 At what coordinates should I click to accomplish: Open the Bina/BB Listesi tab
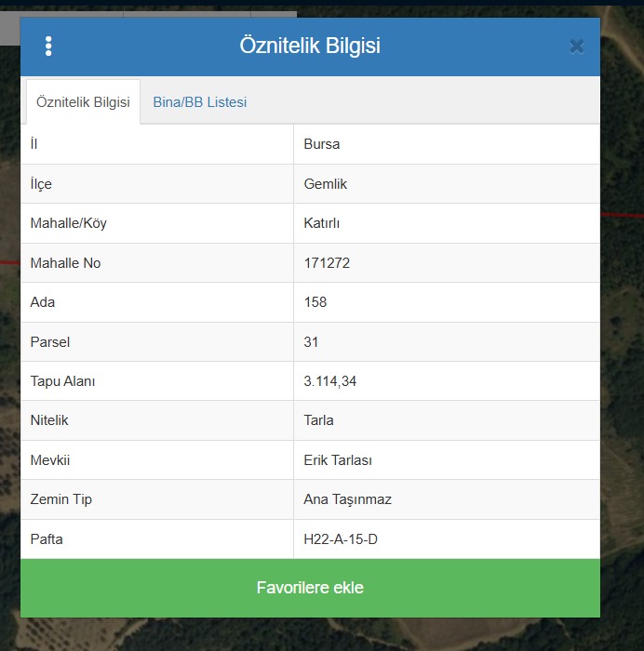click(x=200, y=102)
